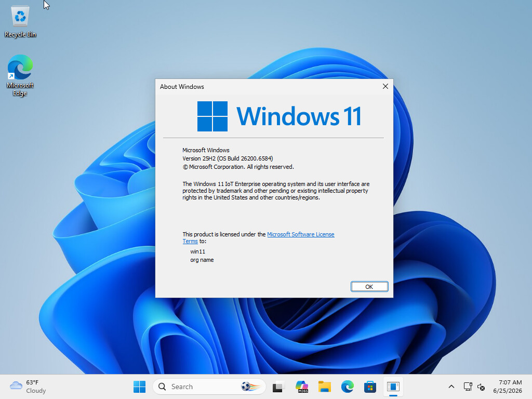Click the 'Microsoft Windows' text line
532x399 pixels.
pos(206,150)
